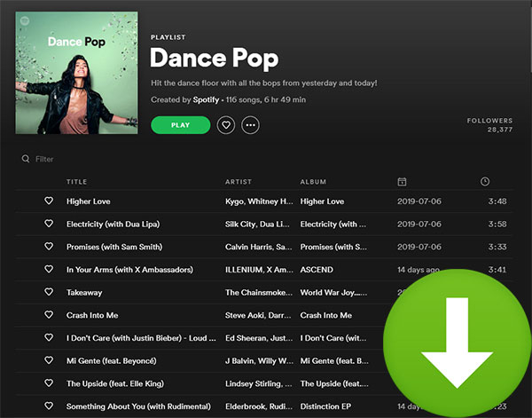532x418 pixels.
Task: Open artist Ed Sheeran, Just...
Action: [259, 338]
